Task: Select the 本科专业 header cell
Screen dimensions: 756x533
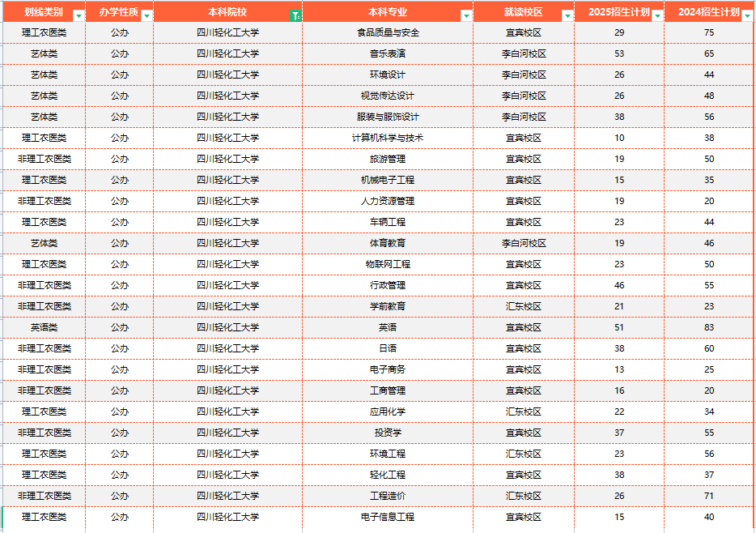Action: [388, 12]
